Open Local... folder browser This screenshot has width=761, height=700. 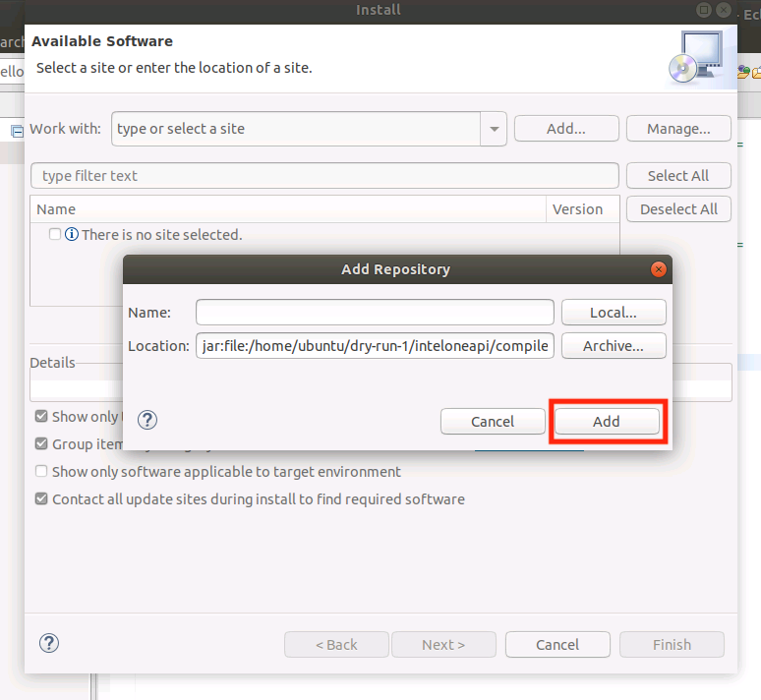(614, 312)
